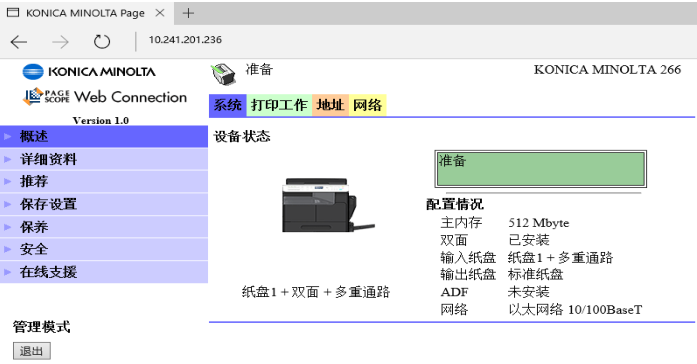Screen dimensions: 697x364
Task: Click the browser back arrow
Action: 19,42
